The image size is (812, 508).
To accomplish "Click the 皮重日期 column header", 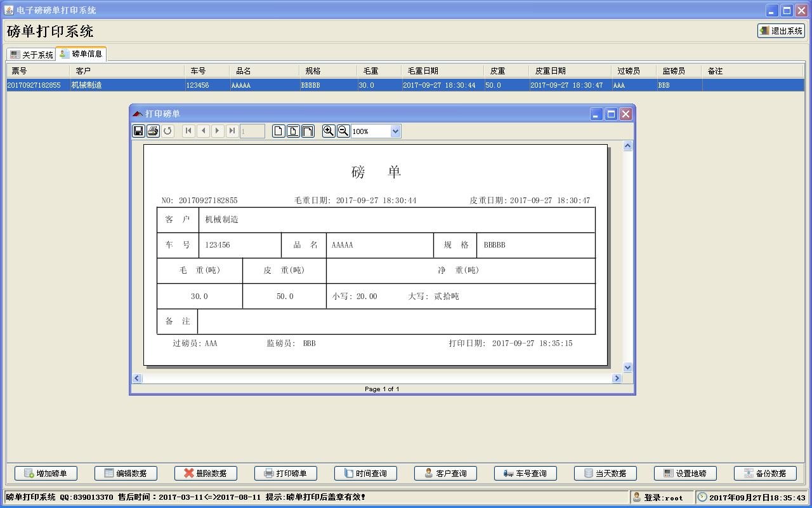I will click(x=571, y=71).
